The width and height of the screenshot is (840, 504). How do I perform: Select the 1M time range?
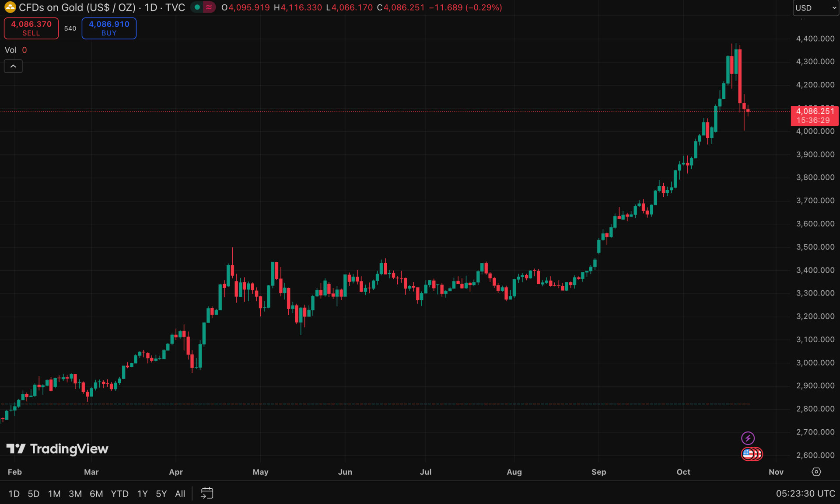click(x=54, y=494)
